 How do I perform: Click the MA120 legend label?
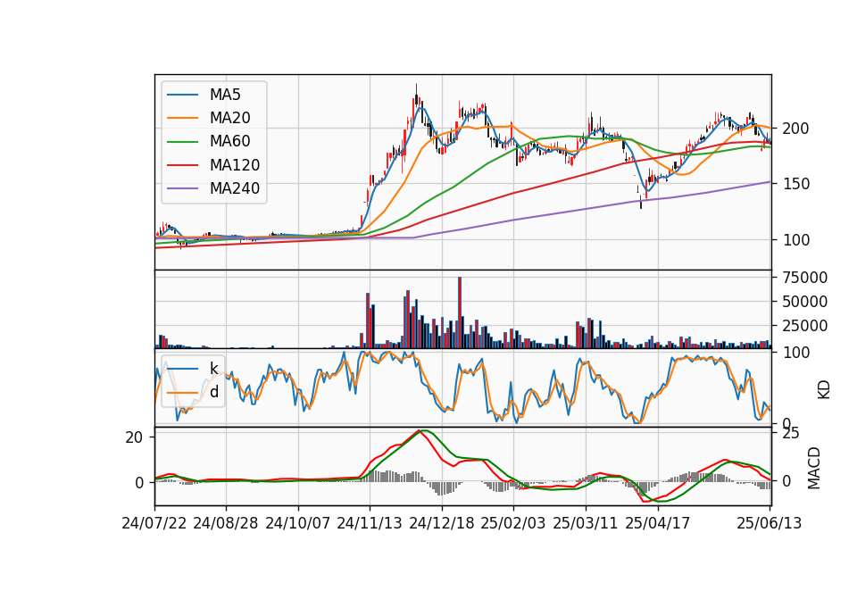click(x=235, y=165)
